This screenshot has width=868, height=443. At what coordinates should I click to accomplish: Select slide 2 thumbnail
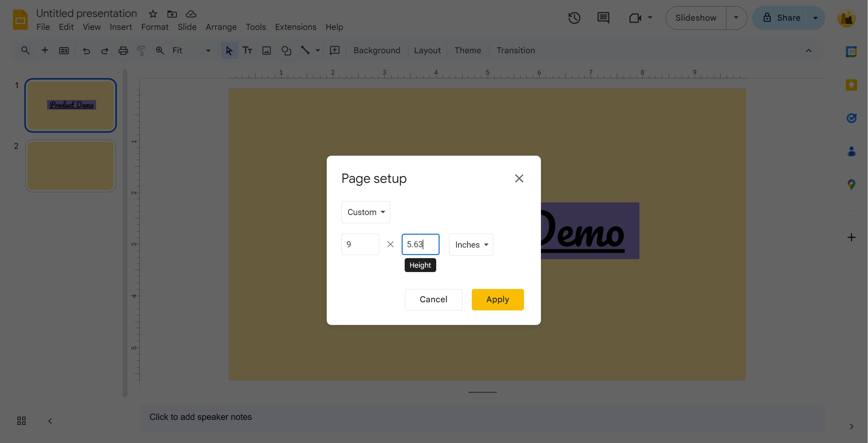(x=70, y=166)
